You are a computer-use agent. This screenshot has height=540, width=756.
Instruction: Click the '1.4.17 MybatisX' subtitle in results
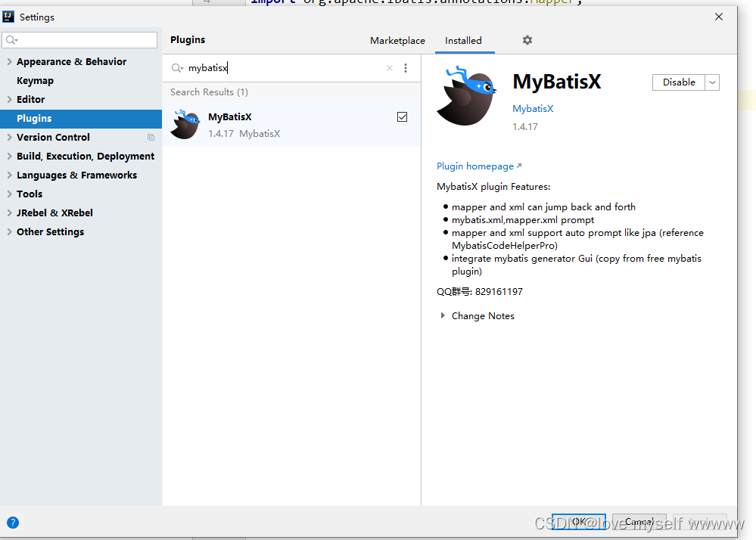click(x=244, y=133)
